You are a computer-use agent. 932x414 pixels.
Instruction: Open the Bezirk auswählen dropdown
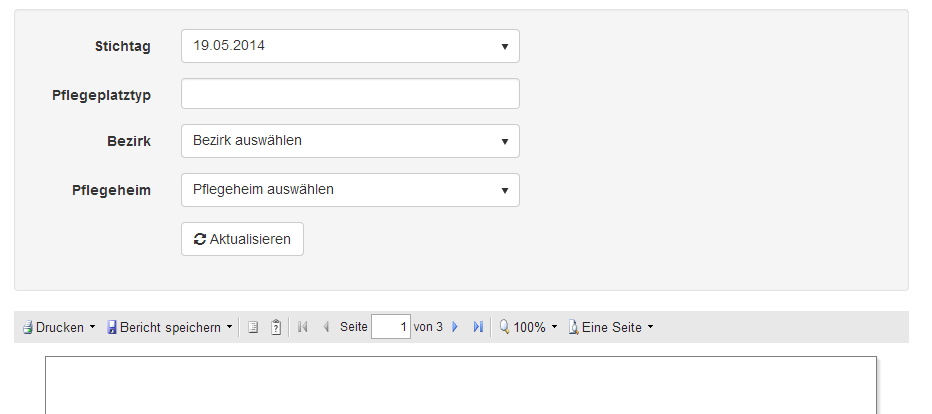350,141
